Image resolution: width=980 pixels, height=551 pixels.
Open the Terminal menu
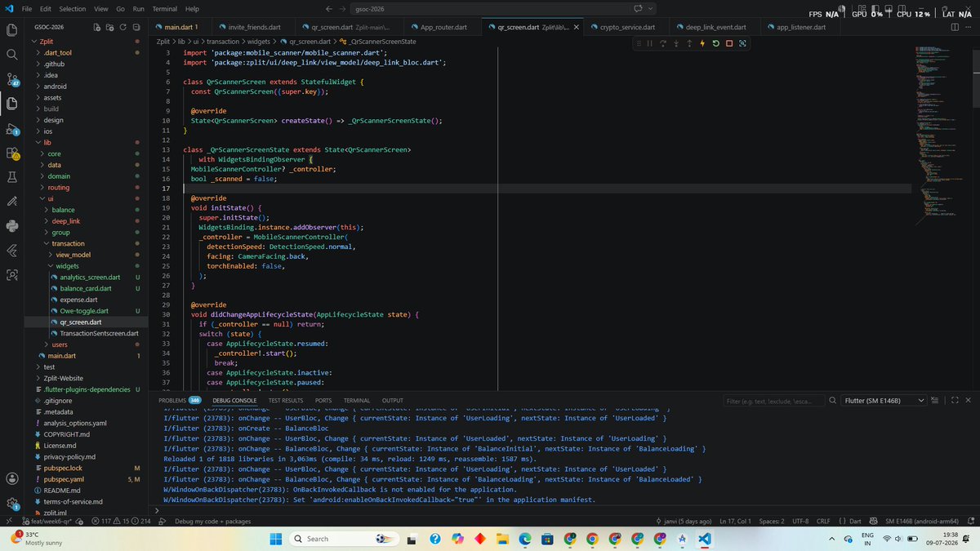[x=165, y=9]
